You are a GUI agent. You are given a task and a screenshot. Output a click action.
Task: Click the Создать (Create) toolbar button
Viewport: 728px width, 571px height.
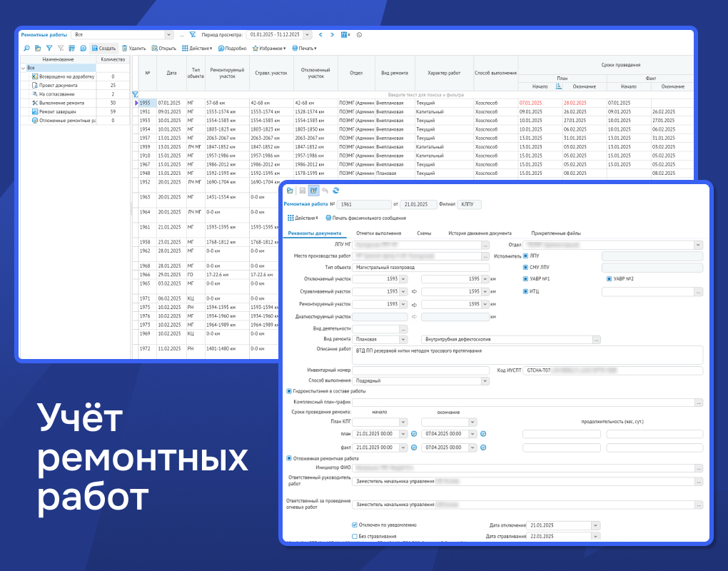(103, 49)
